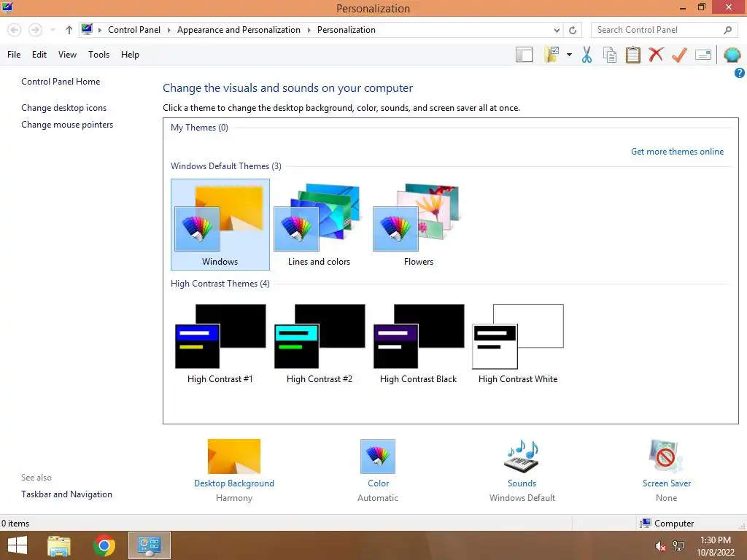Toggle the preview pane toolbar icon

(x=524, y=55)
